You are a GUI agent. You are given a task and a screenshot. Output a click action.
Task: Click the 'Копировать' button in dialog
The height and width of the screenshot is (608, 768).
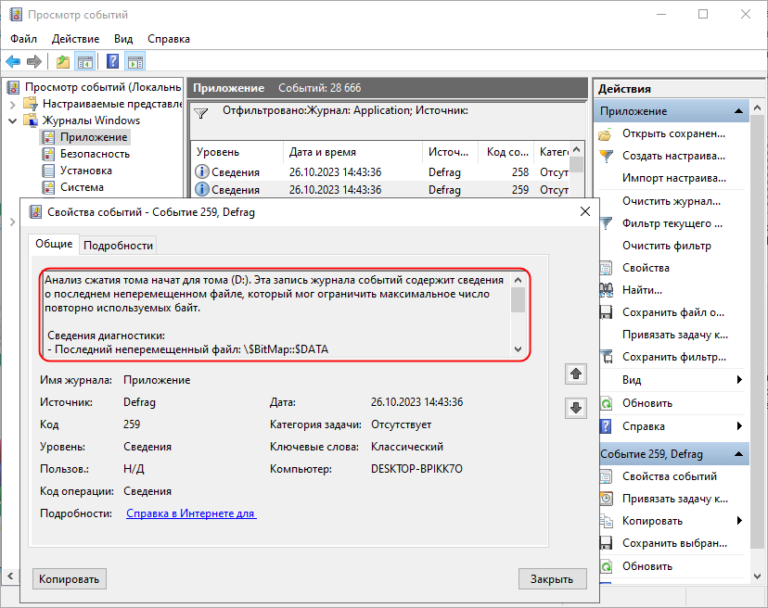click(x=70, y=579)
